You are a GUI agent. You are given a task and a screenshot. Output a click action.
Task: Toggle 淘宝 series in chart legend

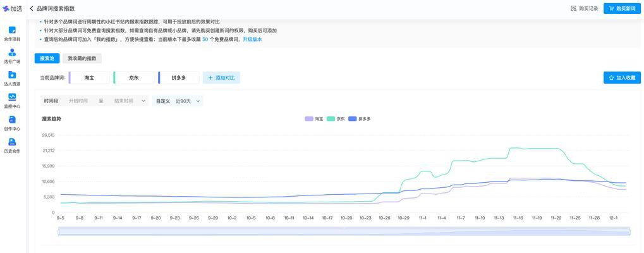click(x=314, y=119)
